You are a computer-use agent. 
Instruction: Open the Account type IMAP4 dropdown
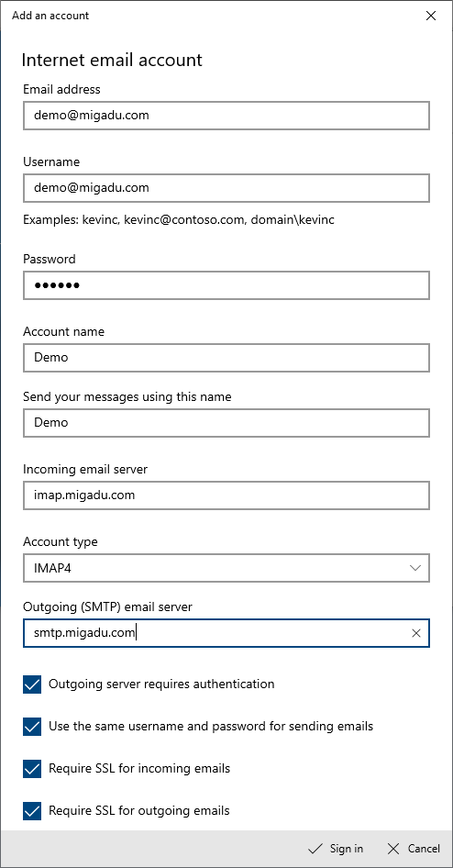pyautogui.click(x=226, y=568)
